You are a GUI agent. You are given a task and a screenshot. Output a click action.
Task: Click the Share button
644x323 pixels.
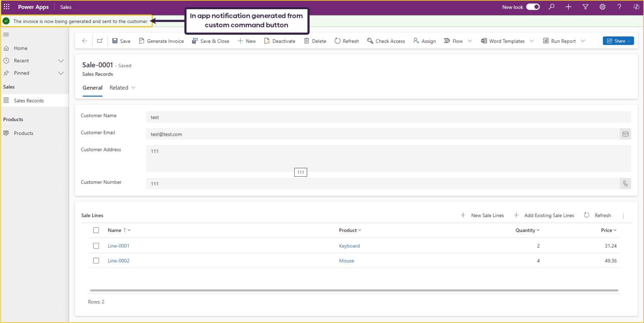point(618,41)
